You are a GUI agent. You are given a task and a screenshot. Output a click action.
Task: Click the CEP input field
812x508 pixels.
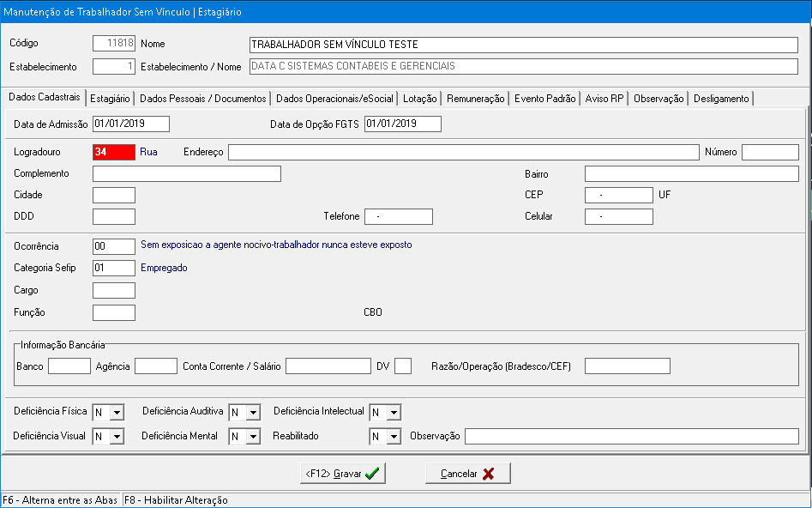(x=619, y=195)
